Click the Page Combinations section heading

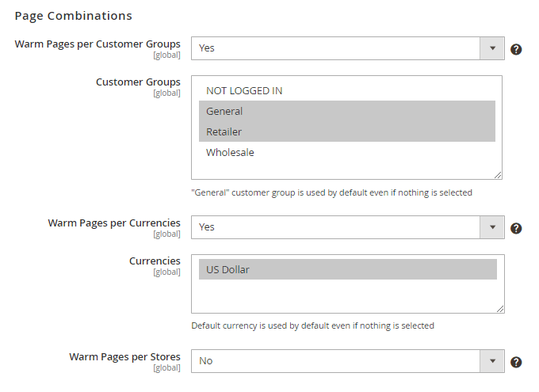click(73, 16)
